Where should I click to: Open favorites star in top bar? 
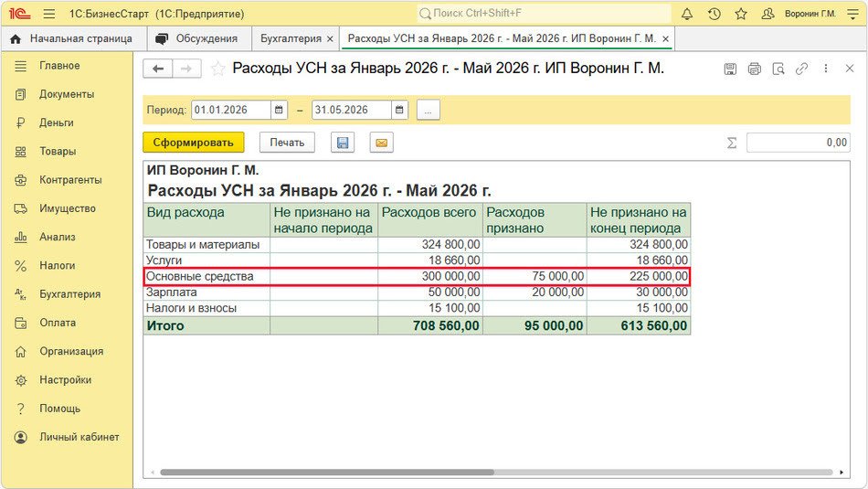[741, 14]
